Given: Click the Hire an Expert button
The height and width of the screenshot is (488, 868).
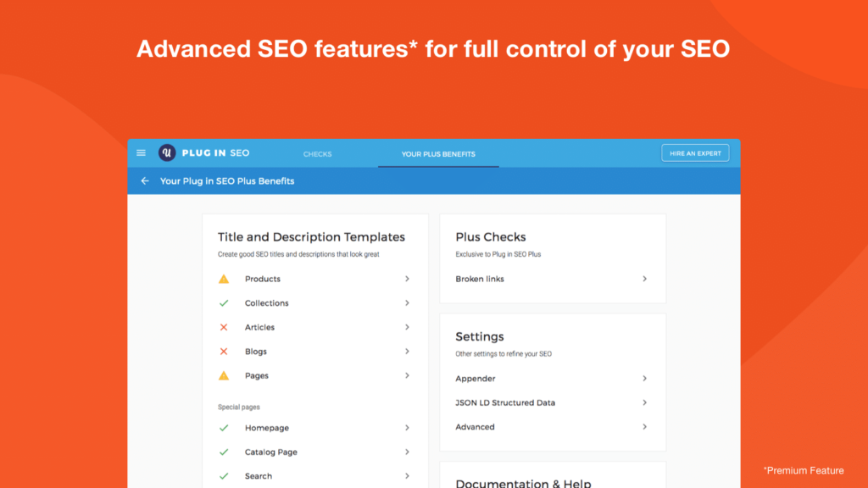Looking at the screenshot, I should 695,153.
